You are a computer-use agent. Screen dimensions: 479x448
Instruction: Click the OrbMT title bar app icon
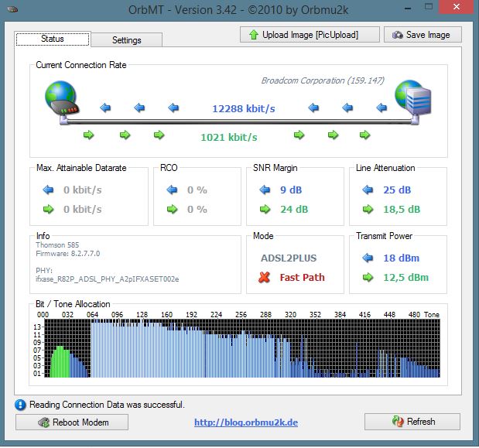(x=12, y=10)
